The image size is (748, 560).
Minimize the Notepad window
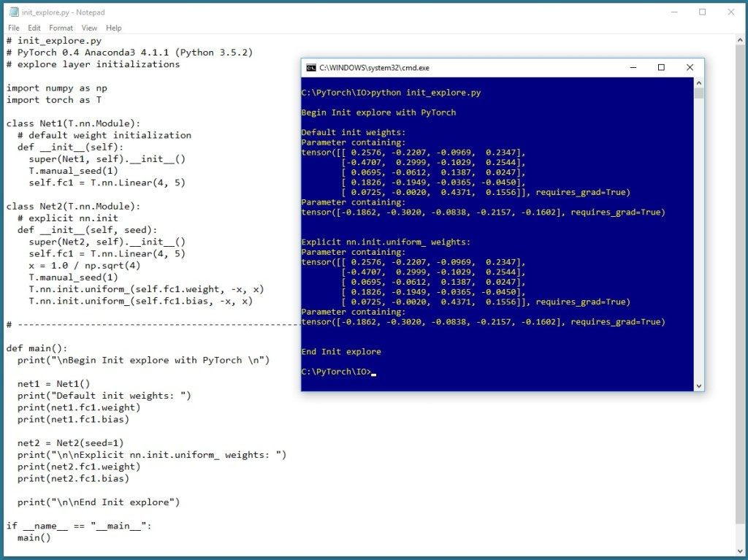click(673, 12)
